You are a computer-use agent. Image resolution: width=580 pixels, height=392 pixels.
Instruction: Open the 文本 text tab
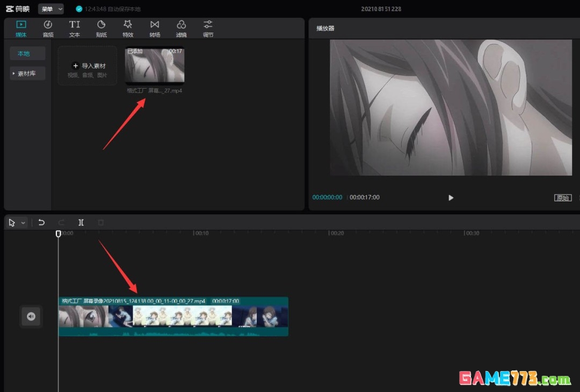pyautogui.click(x=74, y=28)
